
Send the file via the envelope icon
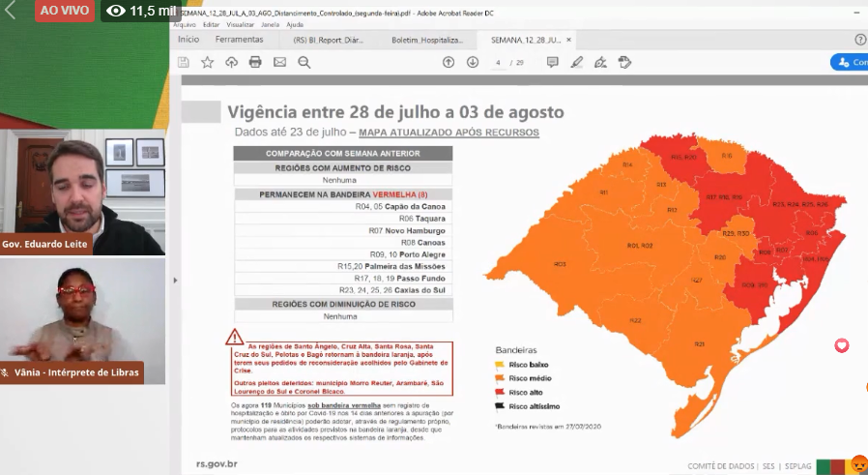point(279,62)
